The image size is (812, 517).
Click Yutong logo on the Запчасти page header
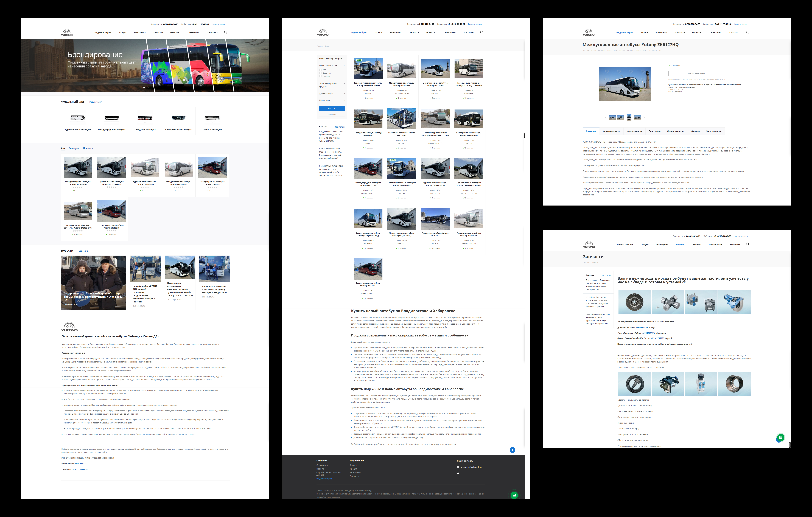[589, 245]
